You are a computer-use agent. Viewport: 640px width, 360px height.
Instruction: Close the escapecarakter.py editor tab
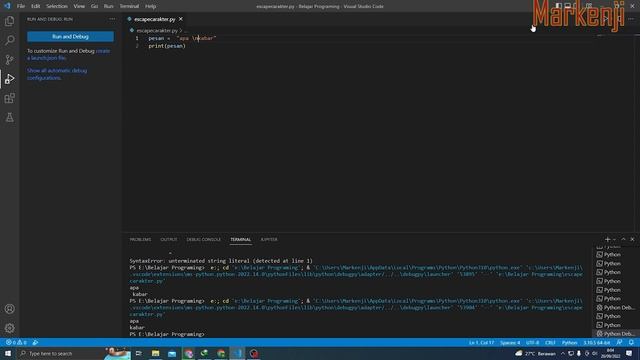point(181,19)
